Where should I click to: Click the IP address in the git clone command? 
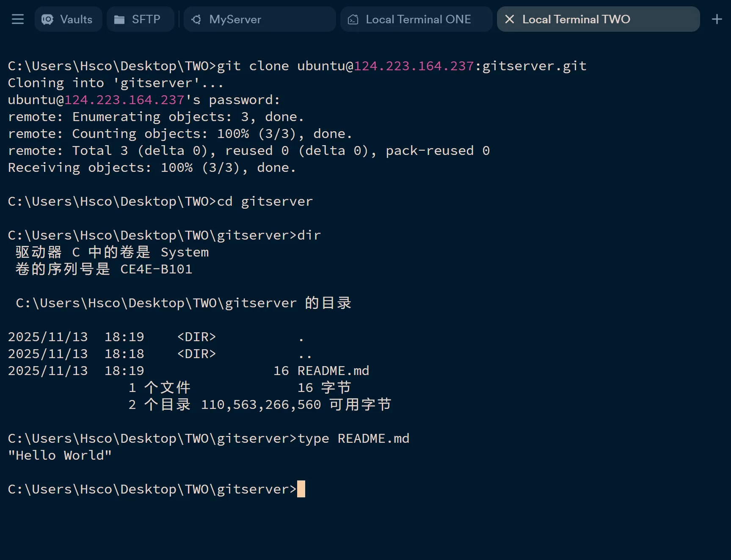click(x=414, y=66)
